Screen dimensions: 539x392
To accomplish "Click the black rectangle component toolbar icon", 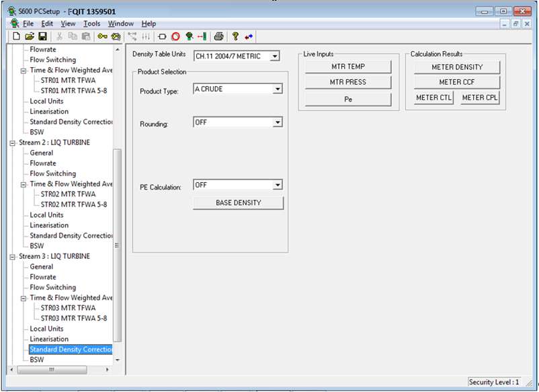I will (162, 36).
